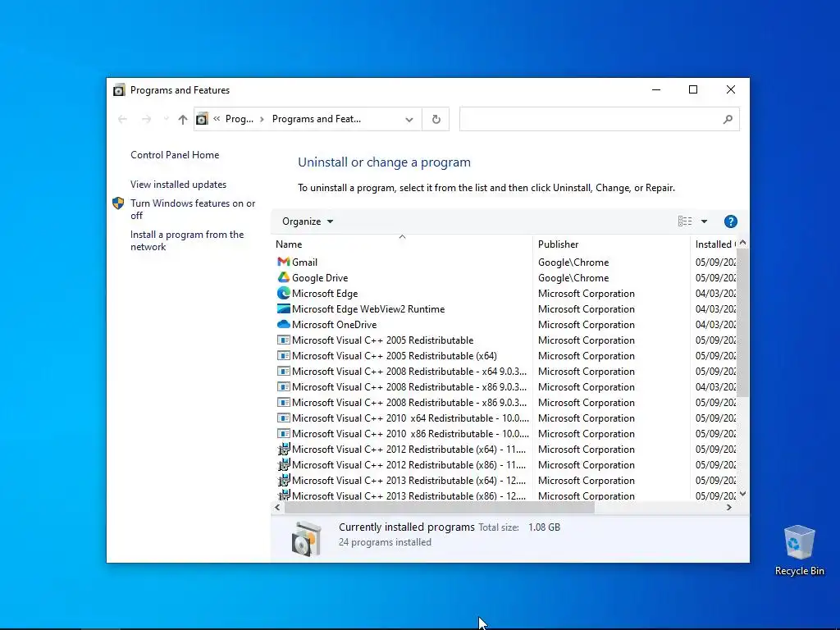Open Turn Windows features on or off
This screenshot has width=840, height=630.
tap(193, 209)
